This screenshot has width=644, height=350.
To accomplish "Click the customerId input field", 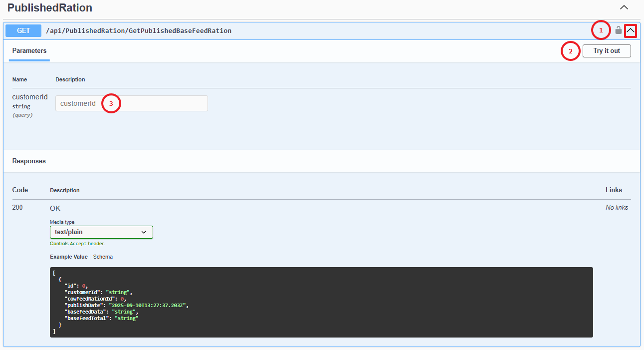I will pos(132,103).
